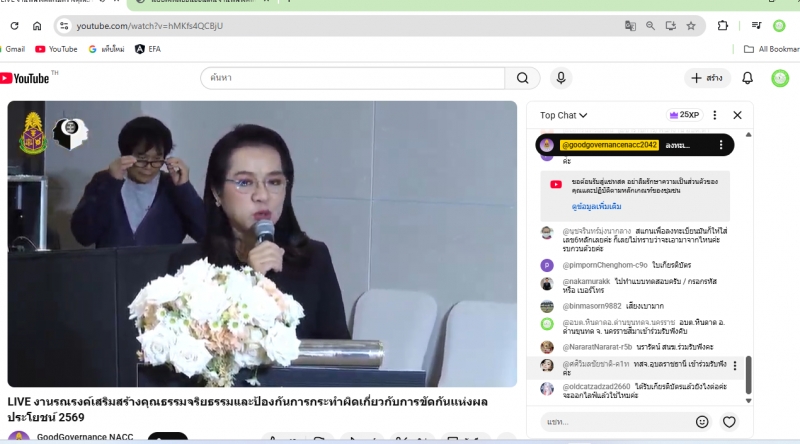Click the YouTube search magnifier button
800x444 pixels.
coord(521,78)
